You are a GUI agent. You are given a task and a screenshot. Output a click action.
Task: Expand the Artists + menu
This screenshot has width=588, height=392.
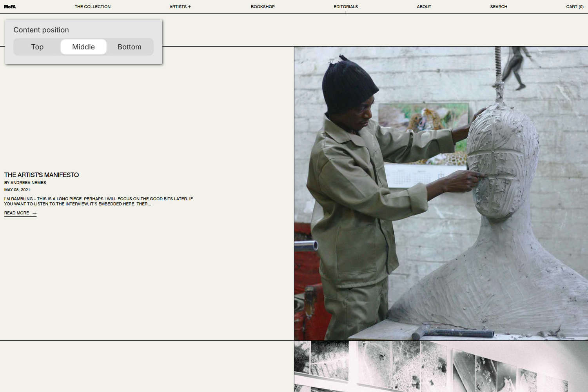[x=180, y=7]
